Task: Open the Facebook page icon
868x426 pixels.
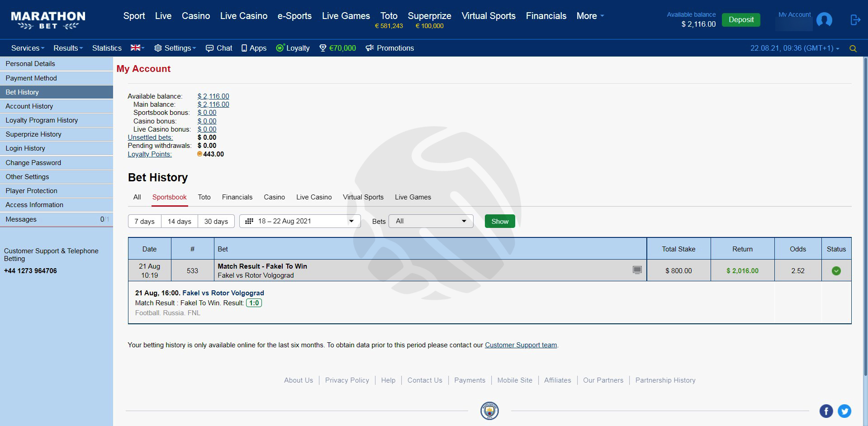Action: point(826,411)
